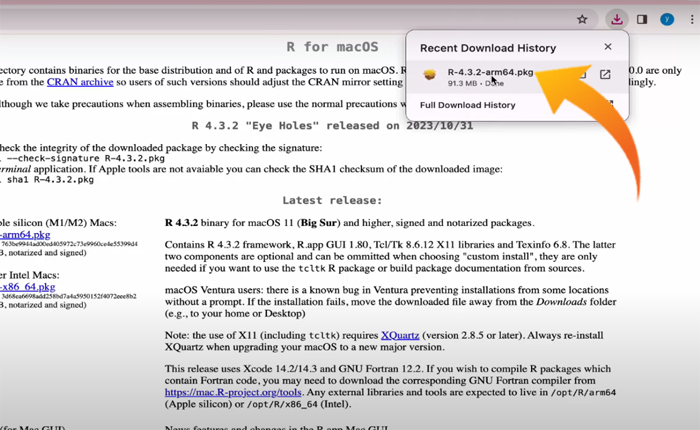Close the Recent Download History popup
The width and height of the screenshot is (700, 430).
[608, 46]
